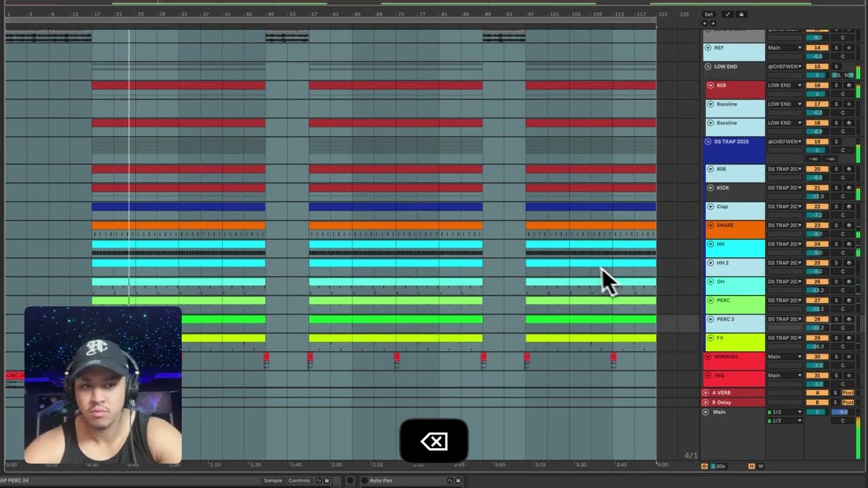Toggle the W arrangement width optimize button
The image size is (868, 488).
760,466
